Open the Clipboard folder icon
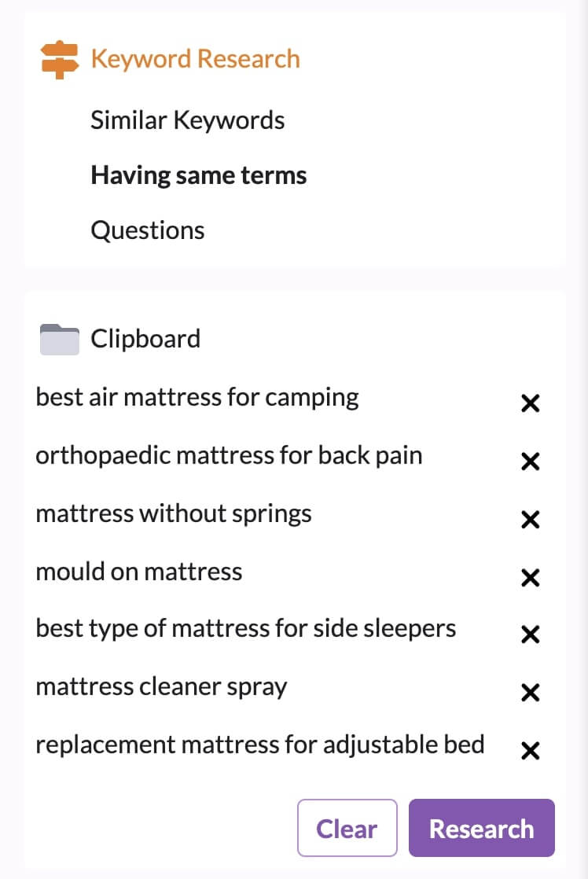 [58, 338]
